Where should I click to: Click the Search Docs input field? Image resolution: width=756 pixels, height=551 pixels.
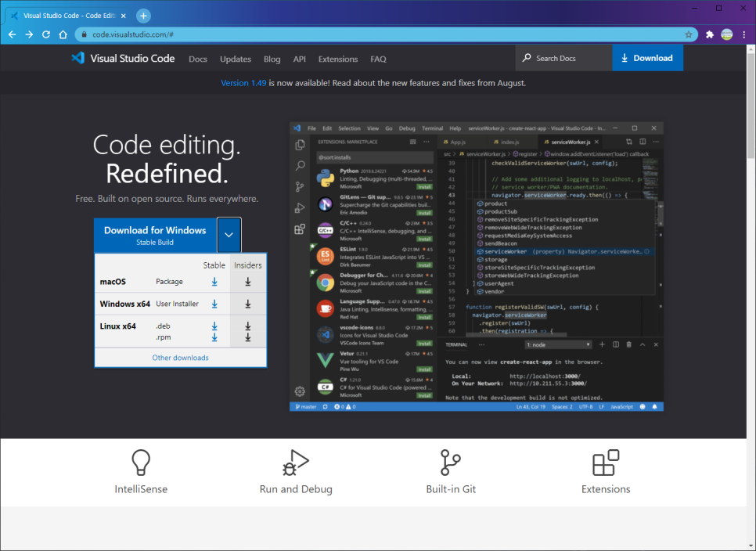coord(563,58)
